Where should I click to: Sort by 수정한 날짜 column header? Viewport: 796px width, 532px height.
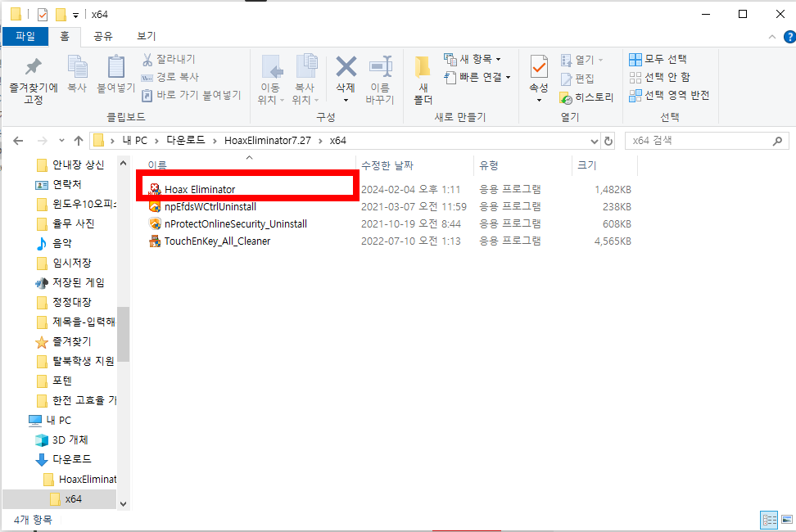(x=387, y=165)
